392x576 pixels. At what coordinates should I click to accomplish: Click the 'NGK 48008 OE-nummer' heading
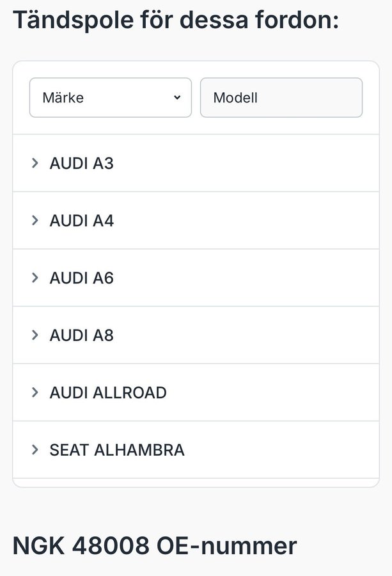155,546
